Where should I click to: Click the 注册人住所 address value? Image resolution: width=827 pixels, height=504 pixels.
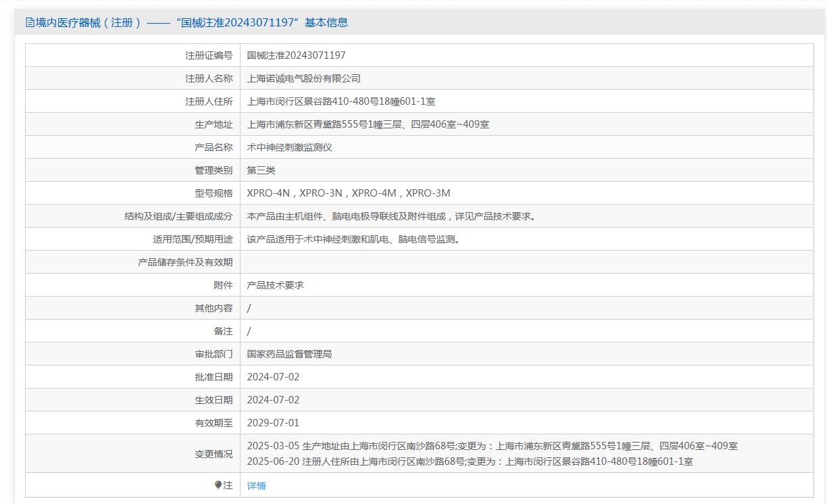(341, 101)
